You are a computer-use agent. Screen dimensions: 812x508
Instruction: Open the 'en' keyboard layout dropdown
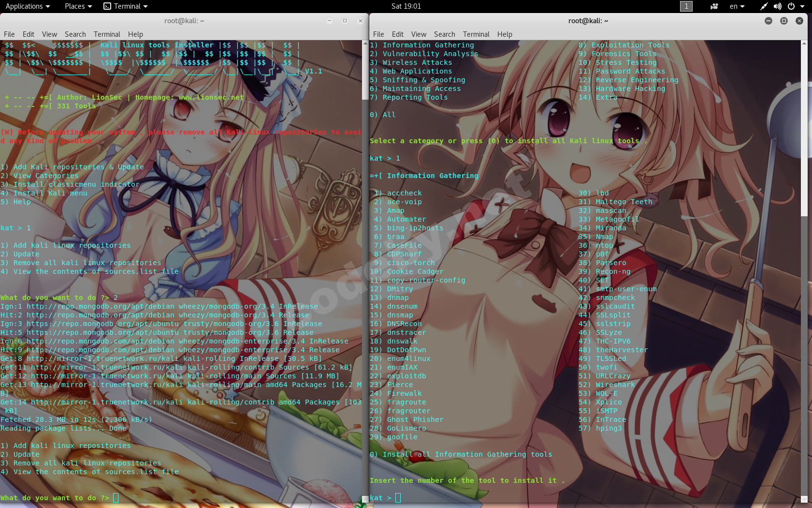click(x=737, y=6)
